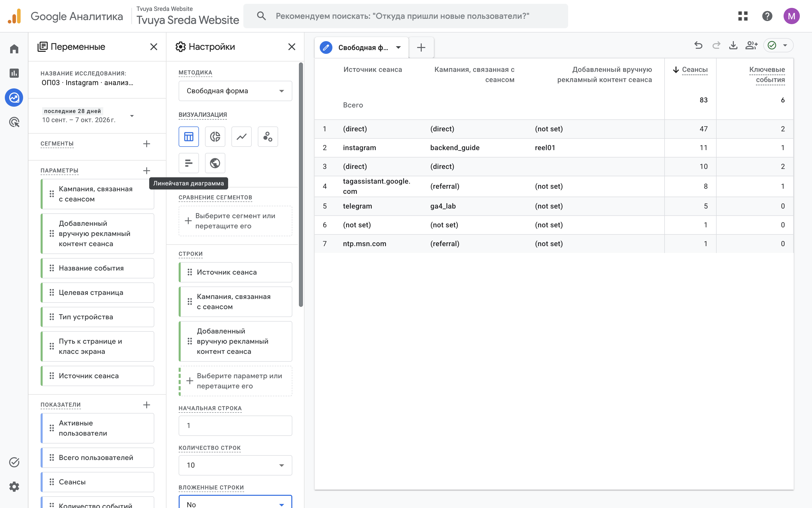Click the settings panel scrollbar
This screenshot has height=508, width=812.
301,184
